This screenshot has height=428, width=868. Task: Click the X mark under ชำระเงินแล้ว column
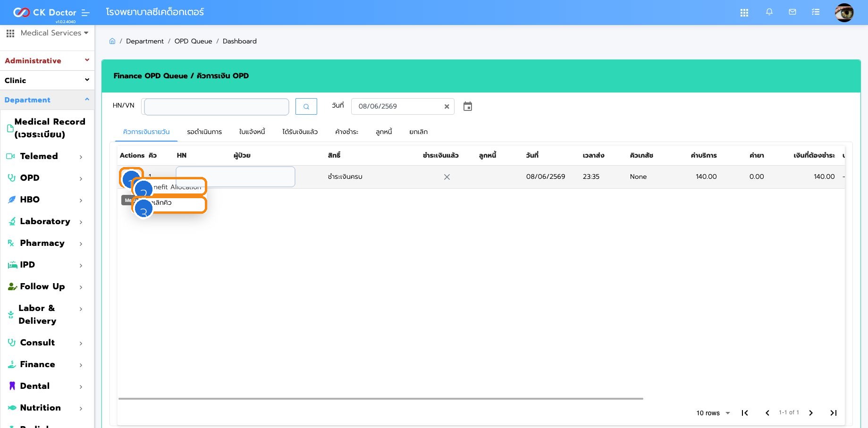tap(447, 177)
